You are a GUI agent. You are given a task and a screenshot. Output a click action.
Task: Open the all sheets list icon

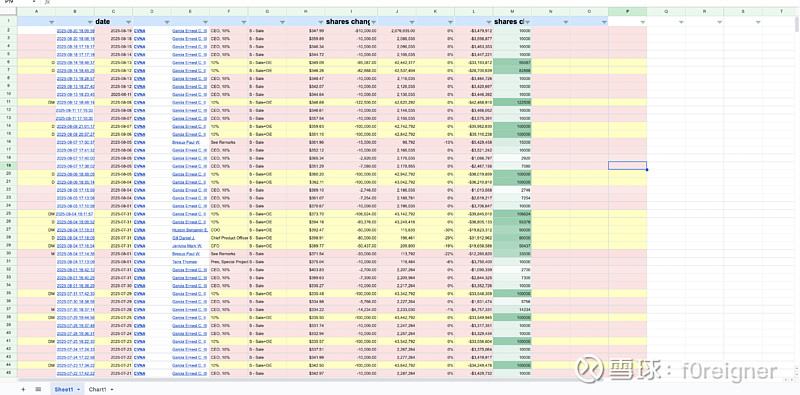coord(38,389)
